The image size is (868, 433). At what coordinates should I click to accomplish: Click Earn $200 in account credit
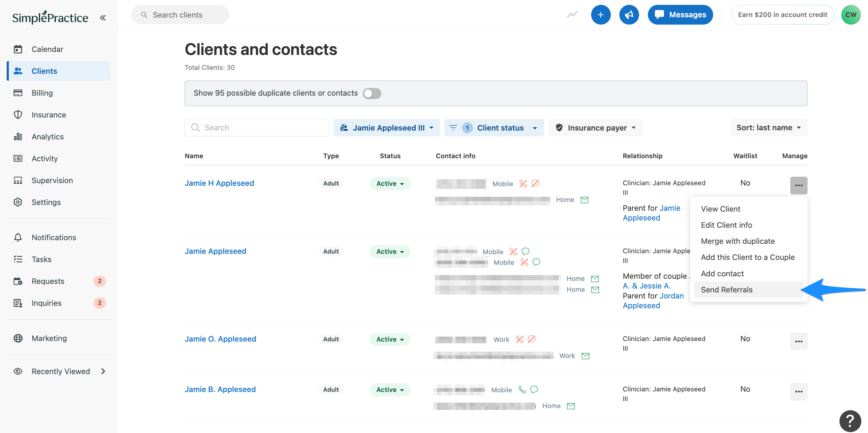[x=782, y=15]
